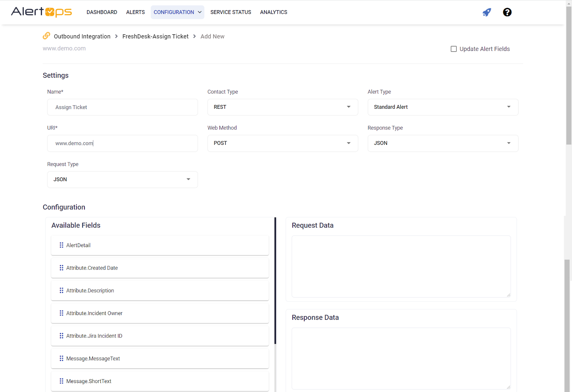Image resolution: width=572 pixels, height=392 pixels.
Task: Open the help question mark icon
Action: click(x=507, y=12)
